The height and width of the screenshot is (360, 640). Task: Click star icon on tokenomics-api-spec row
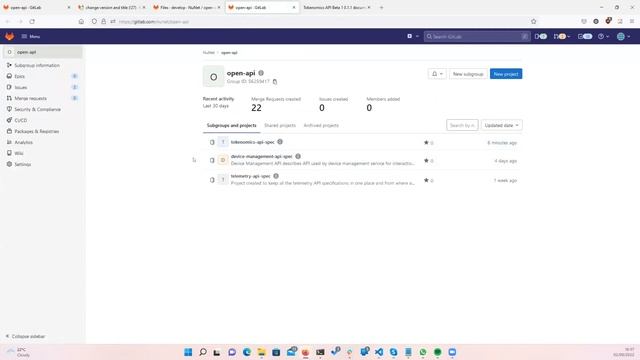pos(426,142)
